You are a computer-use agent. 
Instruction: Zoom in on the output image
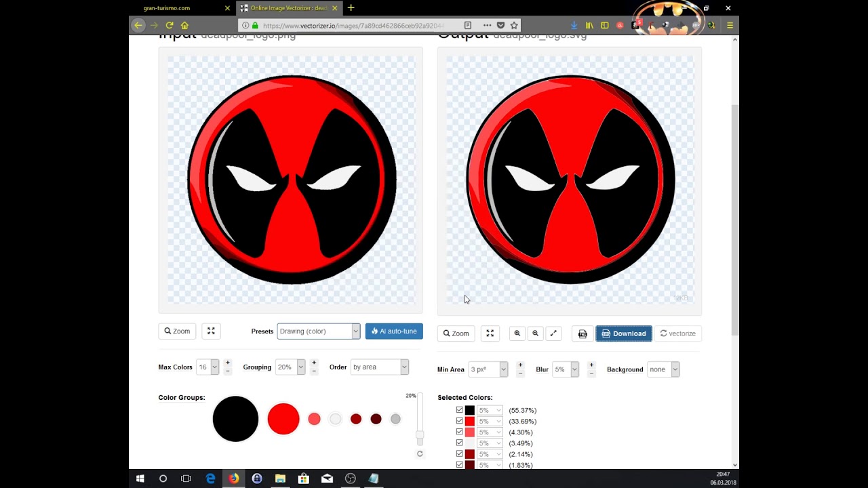click(517, 333)
